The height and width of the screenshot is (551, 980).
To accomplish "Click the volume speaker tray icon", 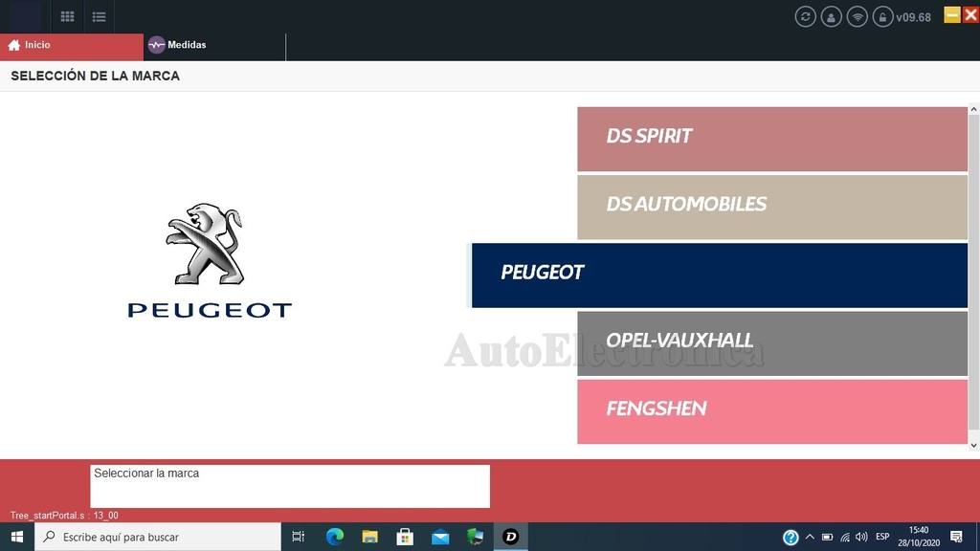I will click(x=861, y=537).
